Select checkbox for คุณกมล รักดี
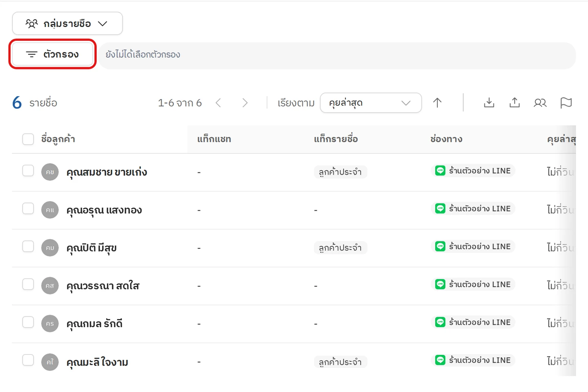588x392 pixels. tap(28, 322)
